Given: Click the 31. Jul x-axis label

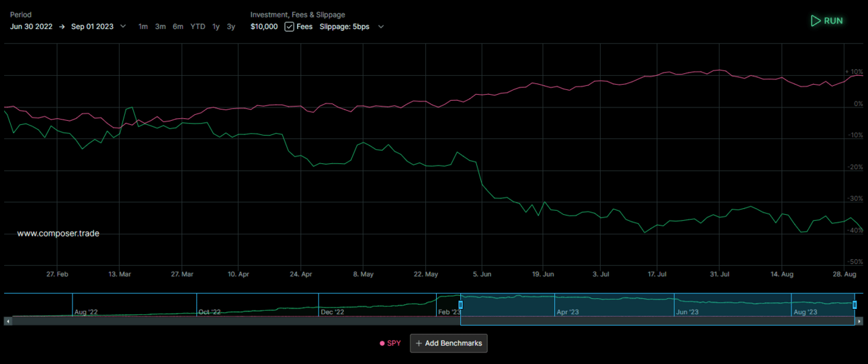Looking at the screenshot, I should (720, 274).
